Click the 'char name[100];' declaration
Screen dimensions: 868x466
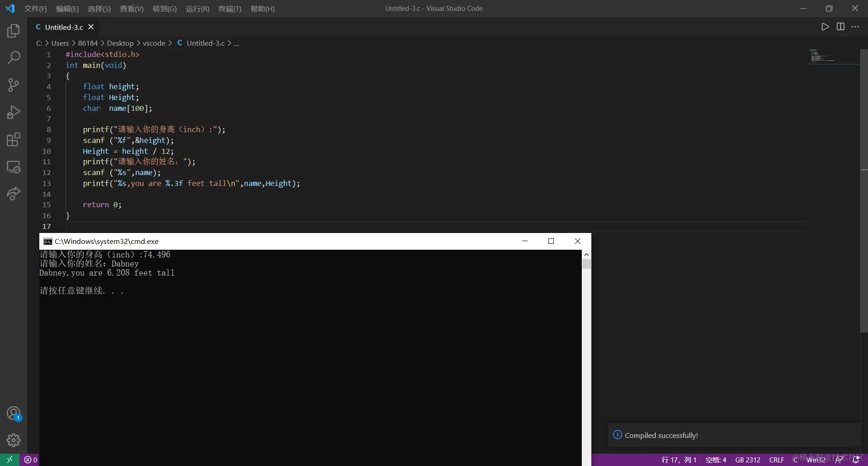click(118, 108)
